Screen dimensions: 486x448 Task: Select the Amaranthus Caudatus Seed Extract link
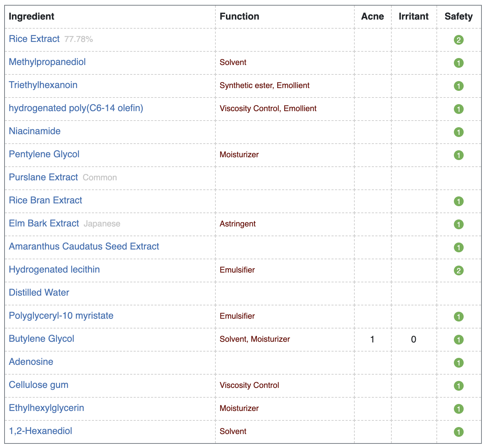click(84, 246)
